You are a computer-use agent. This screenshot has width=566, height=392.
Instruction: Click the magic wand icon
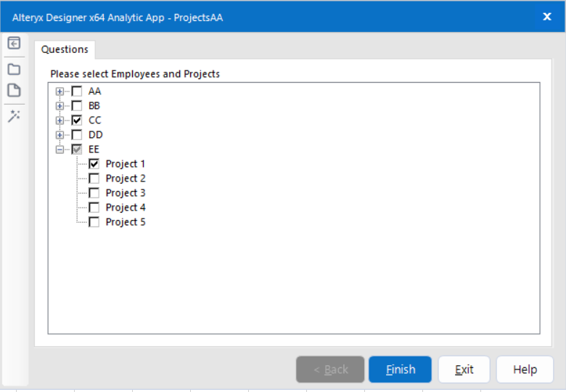tap(14, 115)
